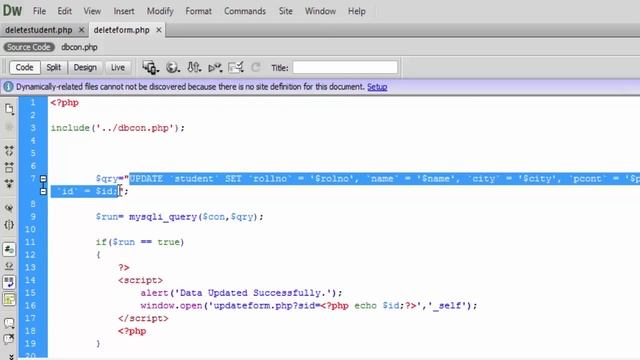Toggle Syntax Error Alerts icon

pos(9,299)
